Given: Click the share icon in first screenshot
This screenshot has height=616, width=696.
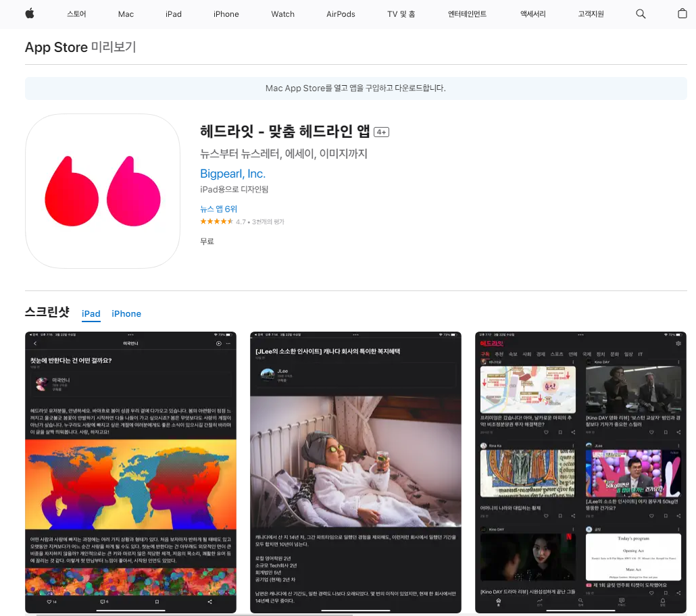Looking at the screenshot, I should point(209,602).
